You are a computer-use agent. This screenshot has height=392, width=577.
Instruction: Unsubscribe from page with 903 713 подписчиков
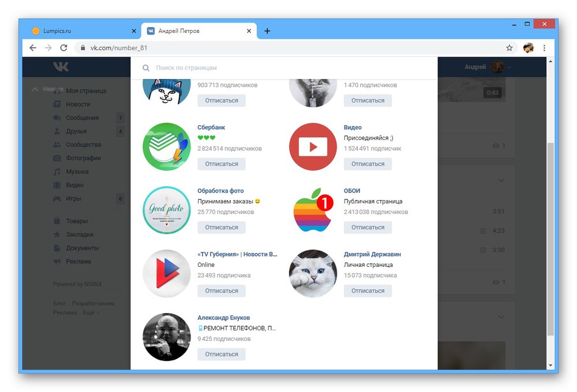(x=222, y=100)
